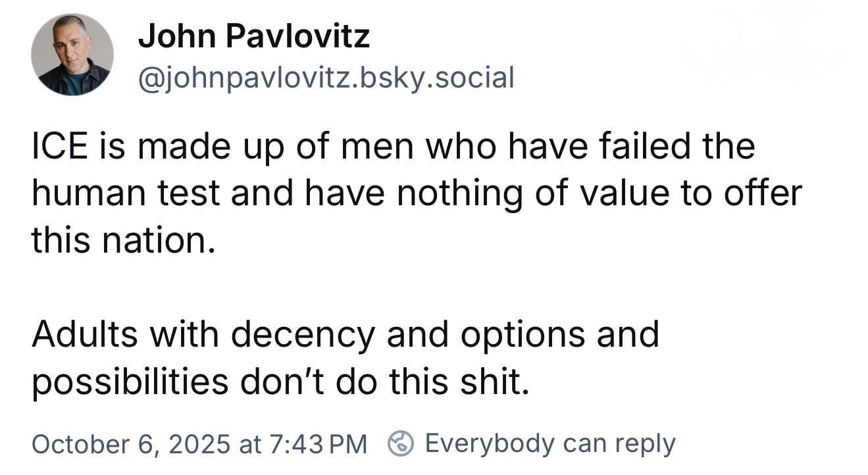Click "this nation." ending the first paragraph
This screenshot has height=475, width=868.
click(123, 241)
